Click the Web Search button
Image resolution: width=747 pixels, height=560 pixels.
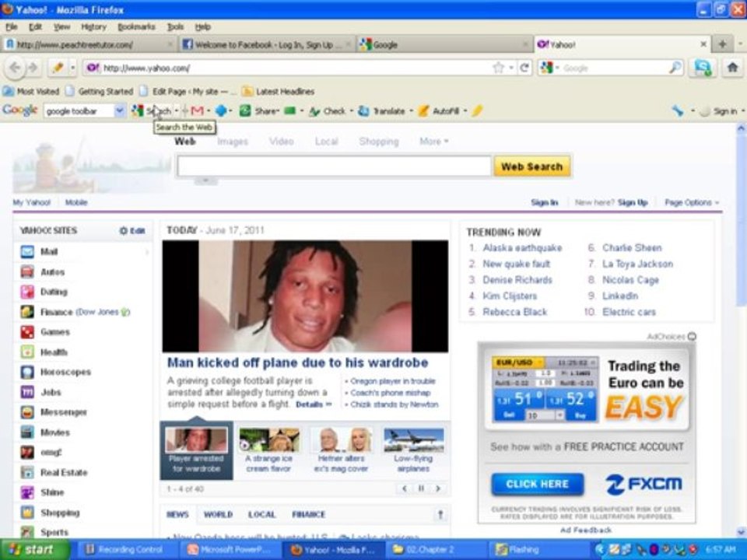pos(531,166)
